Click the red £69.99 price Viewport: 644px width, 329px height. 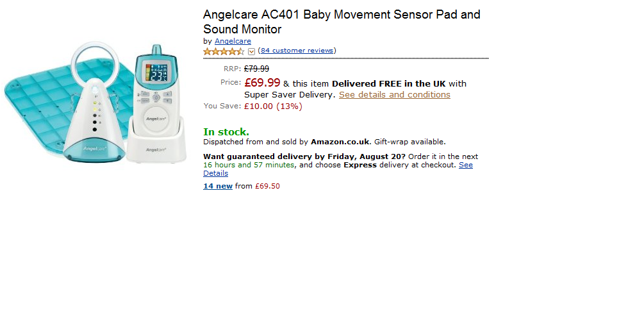(x=262, y=83)
